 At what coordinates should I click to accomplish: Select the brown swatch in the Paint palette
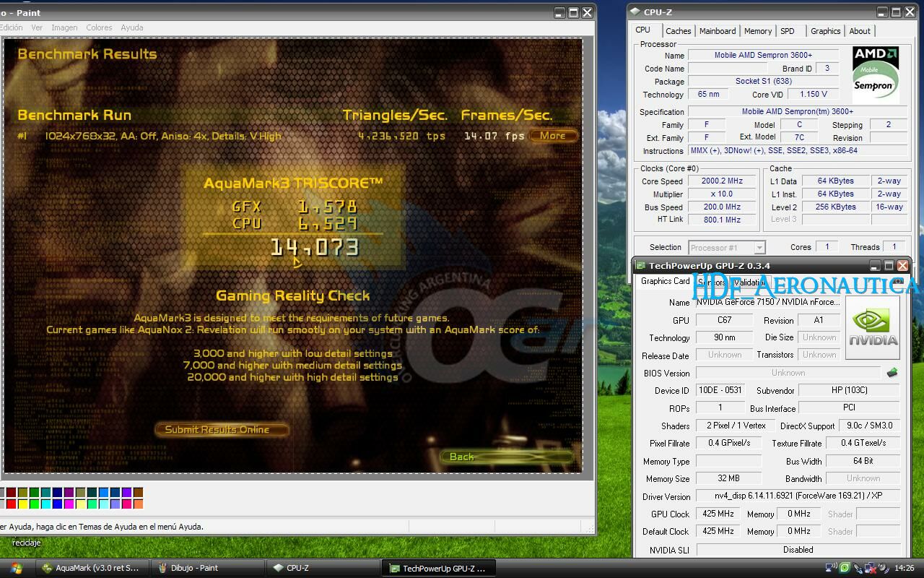coord(138,492)
